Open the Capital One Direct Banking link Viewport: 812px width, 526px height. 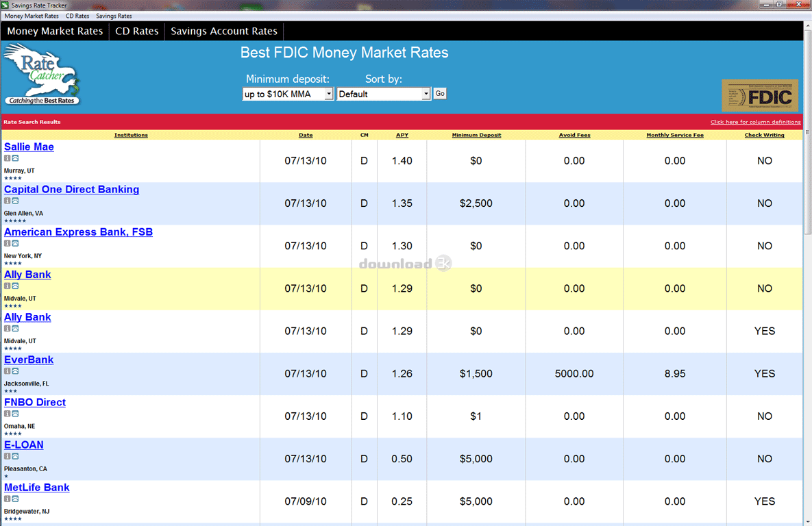pos(71,190)
